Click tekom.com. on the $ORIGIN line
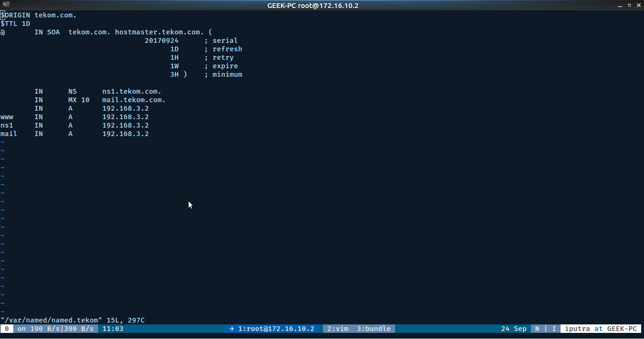This screenshot has height=339, width=644. [x=56, y=15]
